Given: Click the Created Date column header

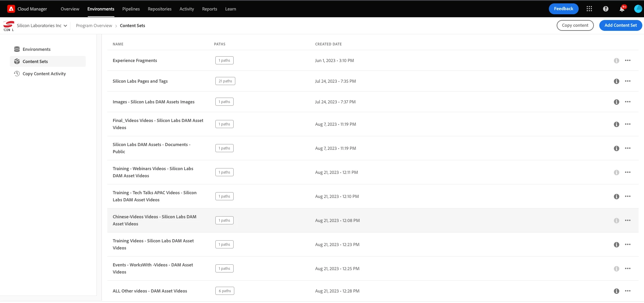Looking at the screenshot, I should point(328,44).
